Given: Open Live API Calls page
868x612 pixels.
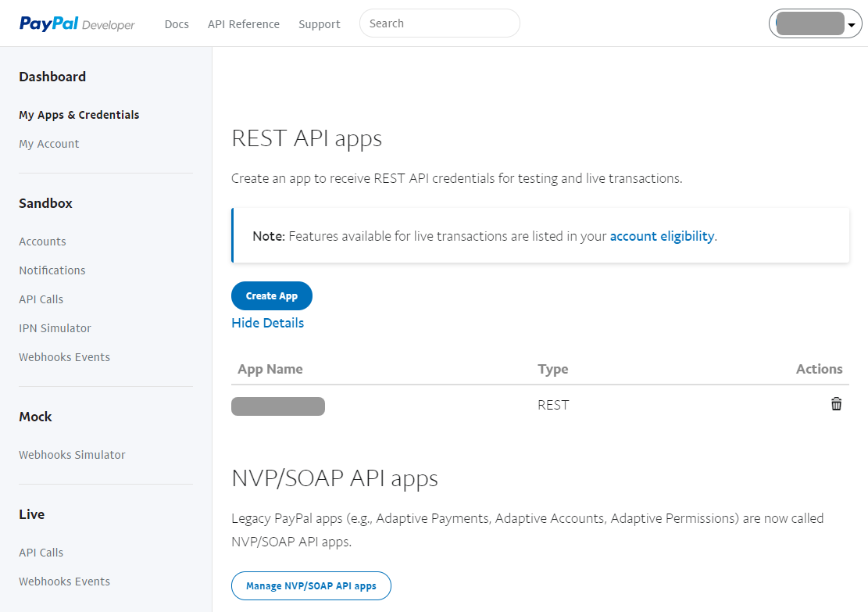Looking at the screenshot, I should point(41,553).
